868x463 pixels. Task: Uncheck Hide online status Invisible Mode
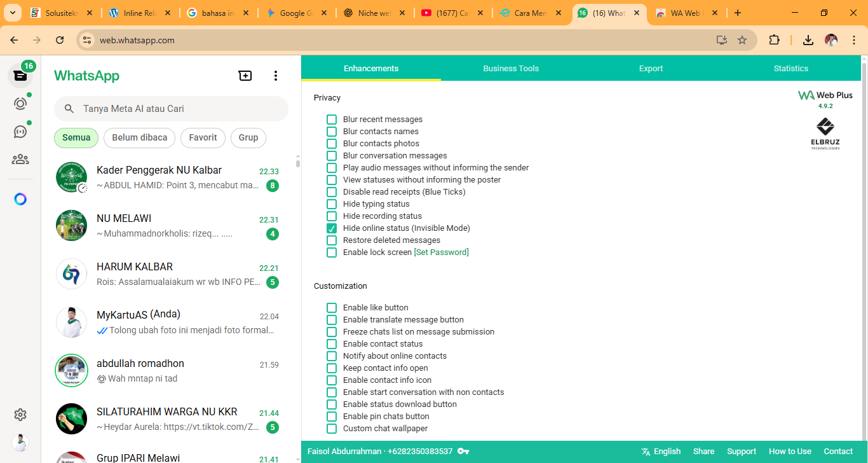coord(331,228)
